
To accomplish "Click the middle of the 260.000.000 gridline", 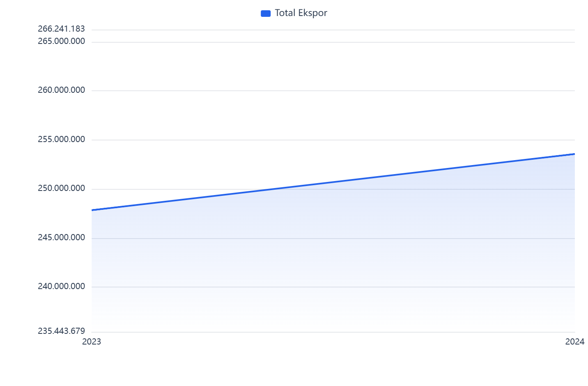I will [x=333, y=91].
